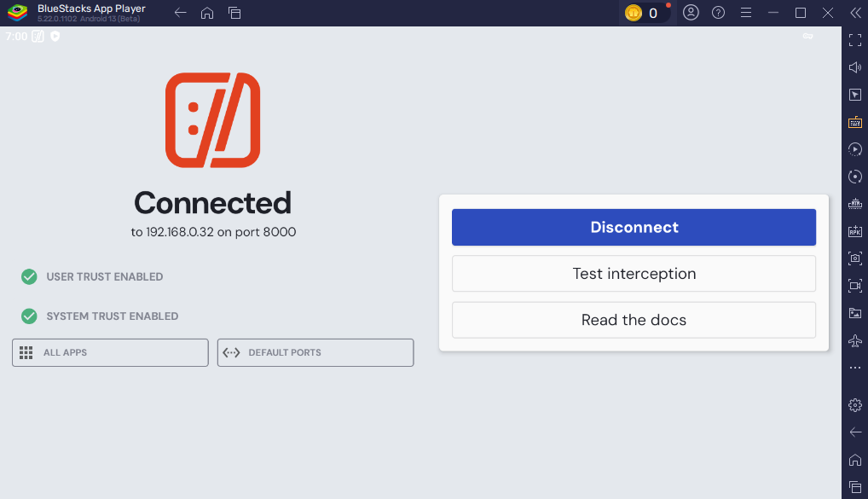Viewport: 868px width, 499px height.
Task: Click the System Trust Enabled checkmark
Action: [x=29, y=316]
